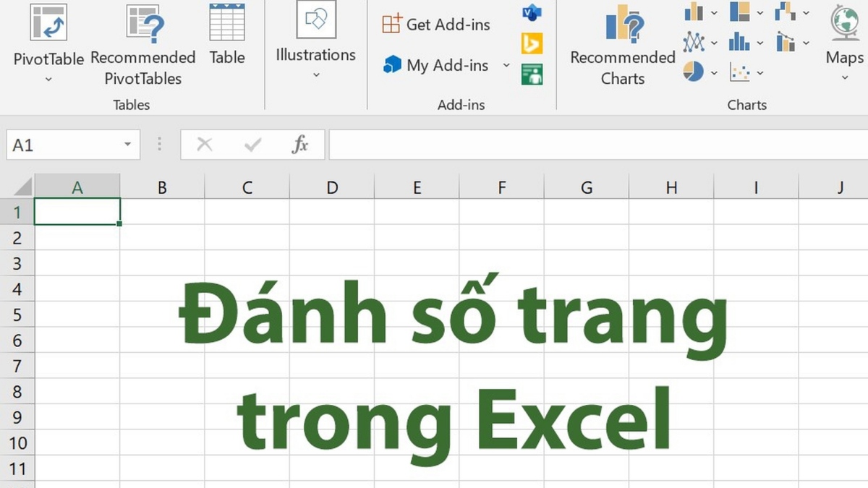Image resolution: width=868 pixels, height=488 pixels.
Task: Expand the Scatter Chart dropdown arrow
Action: pos(759,72)
